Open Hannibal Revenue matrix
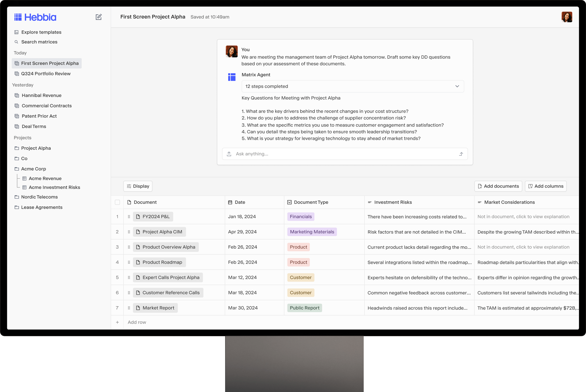This screenshot has width=586, height=392. pyautogui.click(x=38, y=96)
